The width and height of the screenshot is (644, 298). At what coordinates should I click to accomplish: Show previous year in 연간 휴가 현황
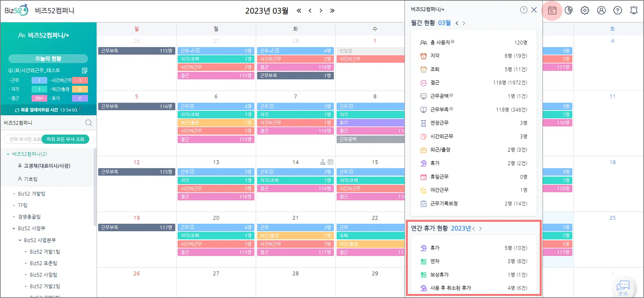[x=474, y=229]
